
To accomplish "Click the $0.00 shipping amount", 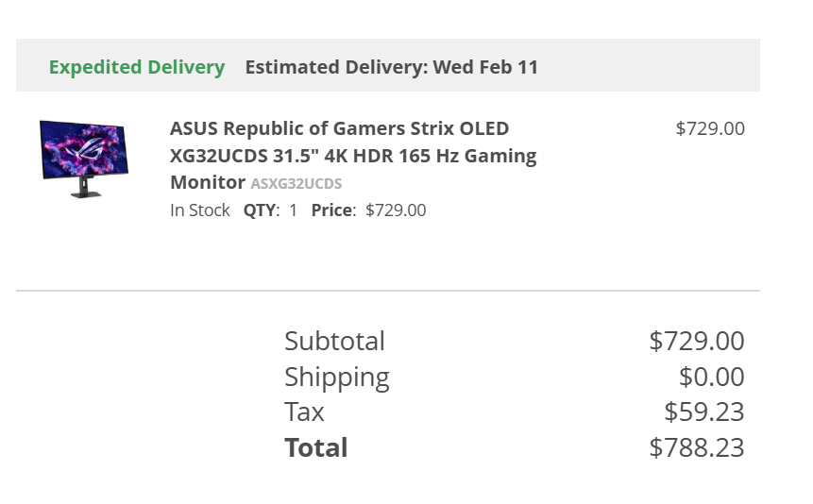I will 711,377.
